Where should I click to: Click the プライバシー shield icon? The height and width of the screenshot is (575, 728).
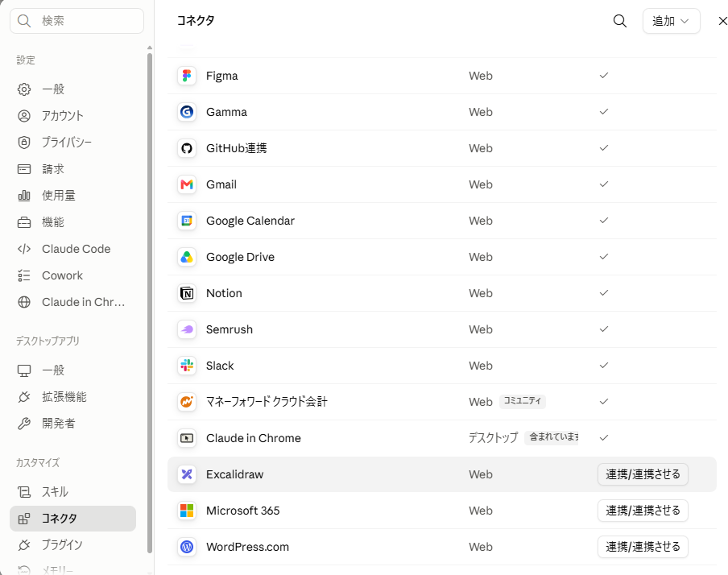pyautogui.click(x=24, y=142)
